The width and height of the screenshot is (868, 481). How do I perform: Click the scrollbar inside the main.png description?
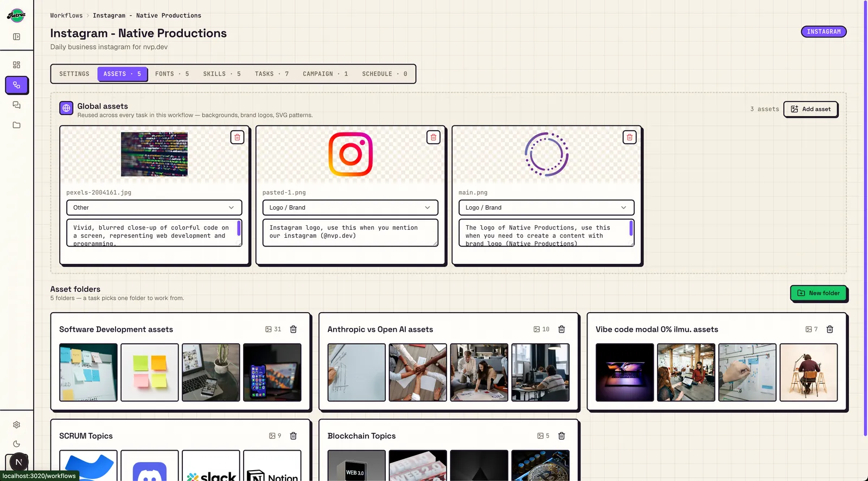point(631,228)
